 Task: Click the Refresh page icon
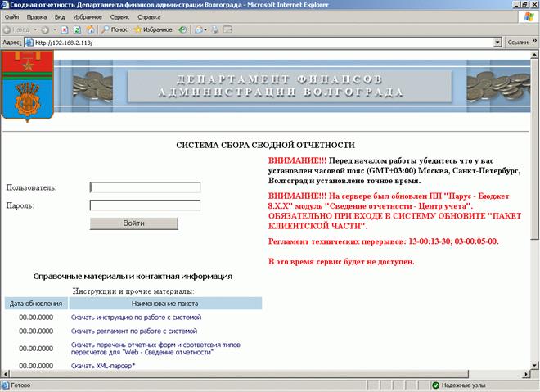76,29
